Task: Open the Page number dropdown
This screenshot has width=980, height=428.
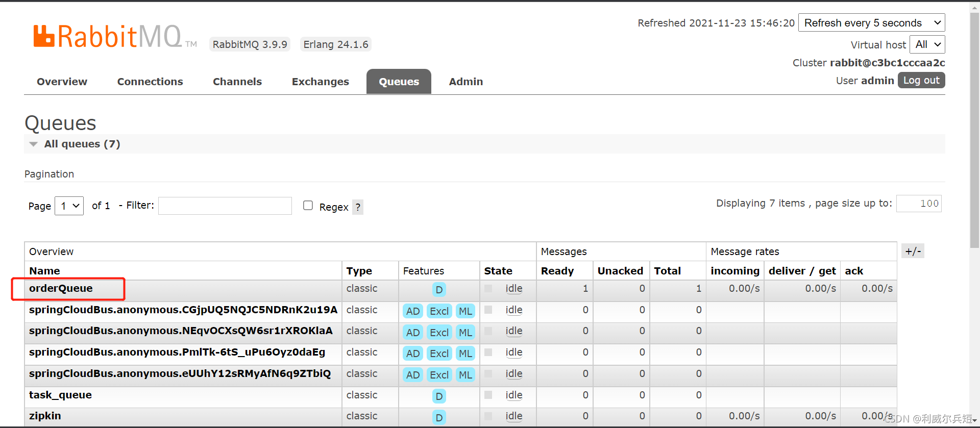Action: [x=69, y=206]
